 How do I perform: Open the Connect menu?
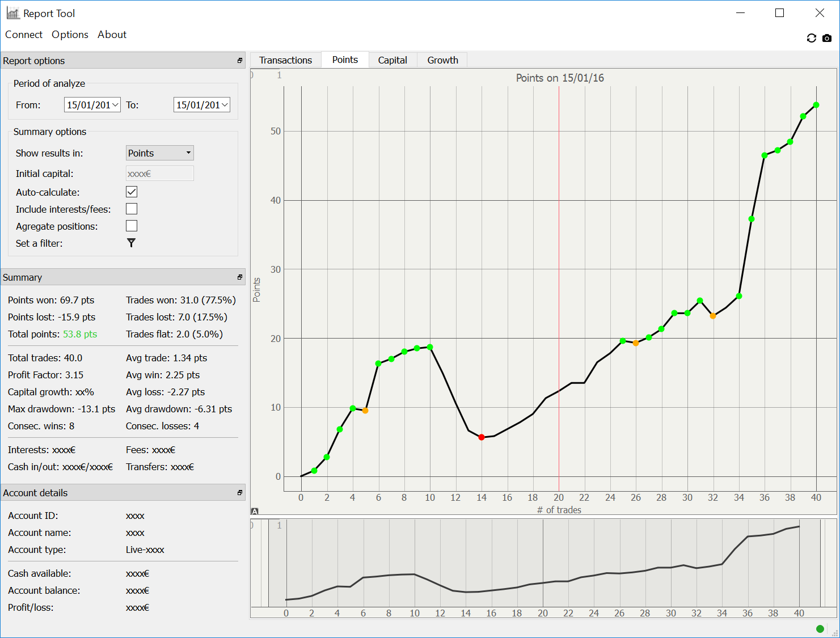(x=24, y=35)
